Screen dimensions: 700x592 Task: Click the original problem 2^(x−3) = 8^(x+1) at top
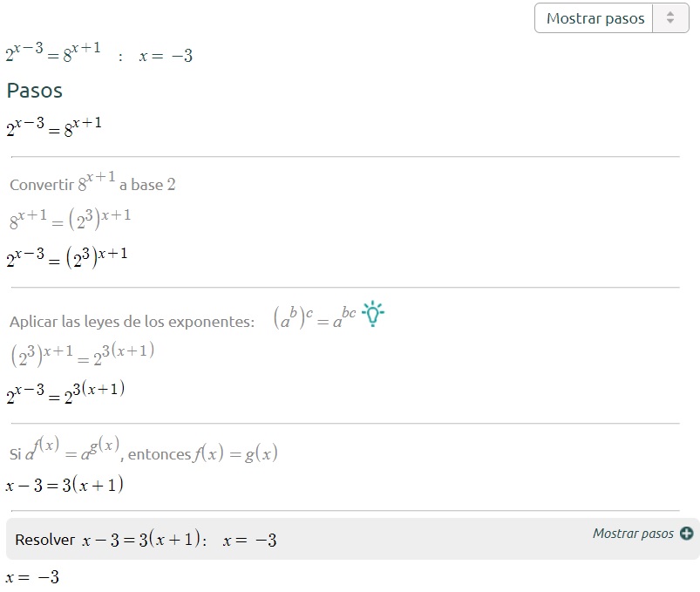pos(52,51)
